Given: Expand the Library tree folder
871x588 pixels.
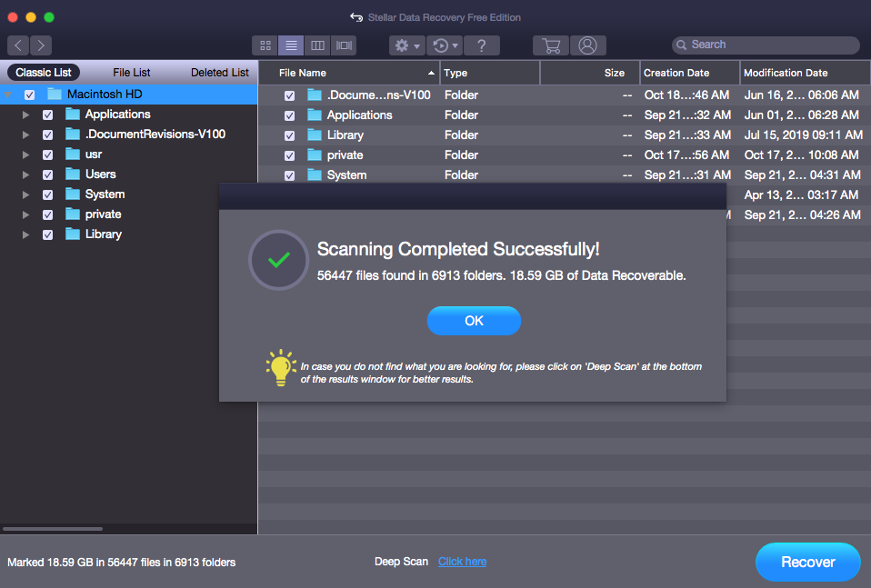Looking at the screenshot, I should point(25,234).
